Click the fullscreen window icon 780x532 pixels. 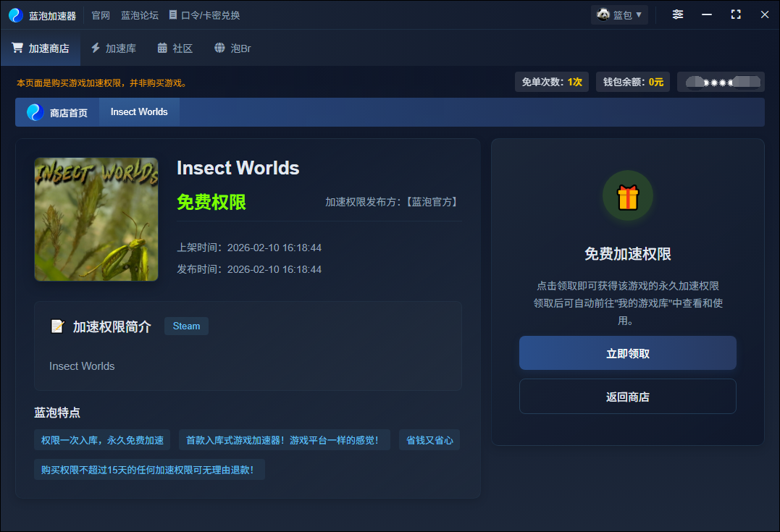[x=736, y=14]
